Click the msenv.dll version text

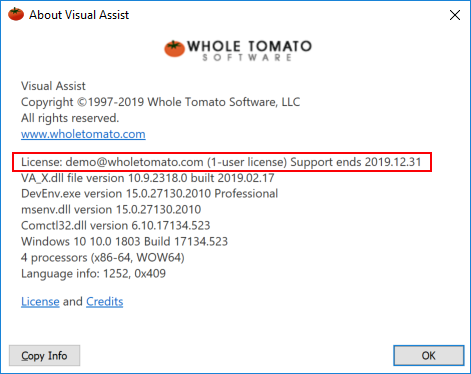(111, 210)
